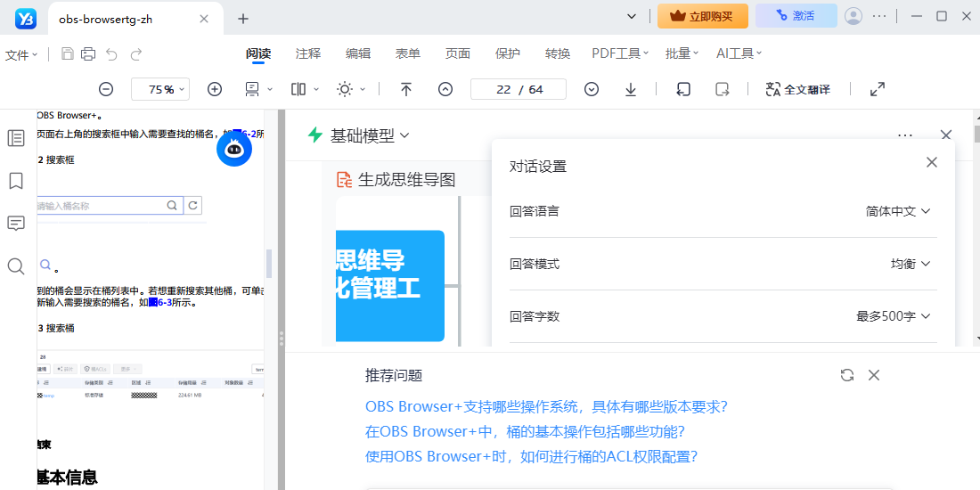Ask about 桶的ACL权限配置

(x=531, y=456)
